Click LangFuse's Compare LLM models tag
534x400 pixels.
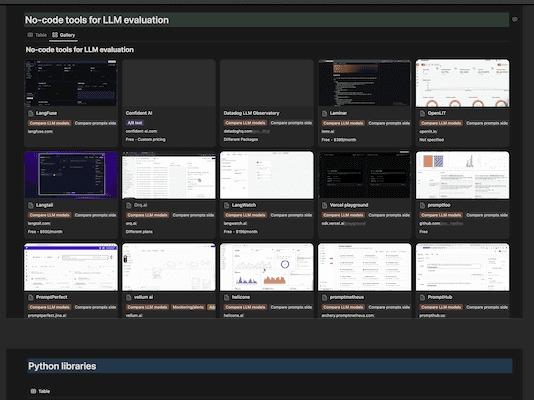(x=49, y=123)
